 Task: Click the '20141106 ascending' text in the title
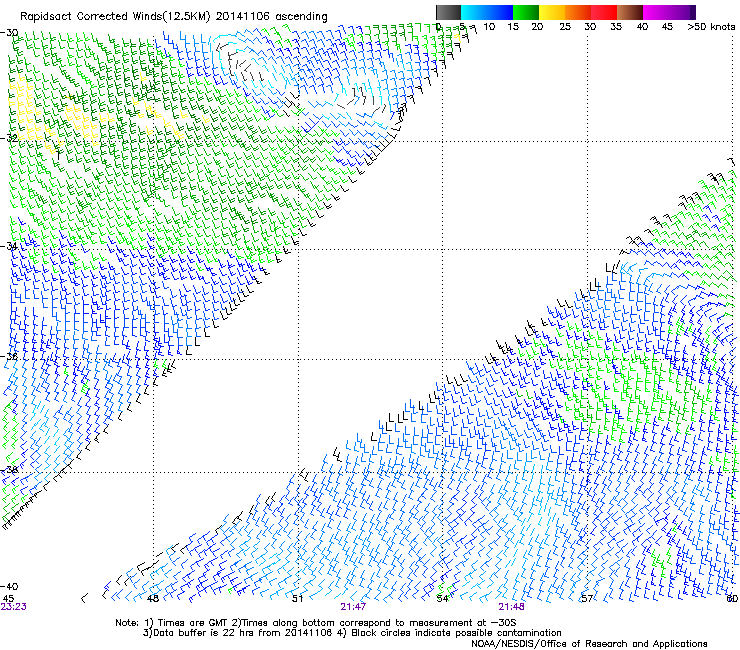point(271,17)
